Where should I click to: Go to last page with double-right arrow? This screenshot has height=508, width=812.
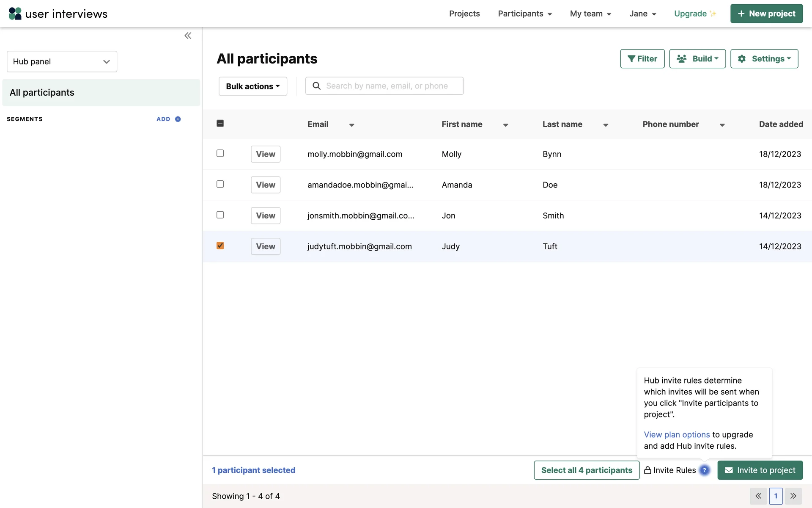(x=793, y=496)
